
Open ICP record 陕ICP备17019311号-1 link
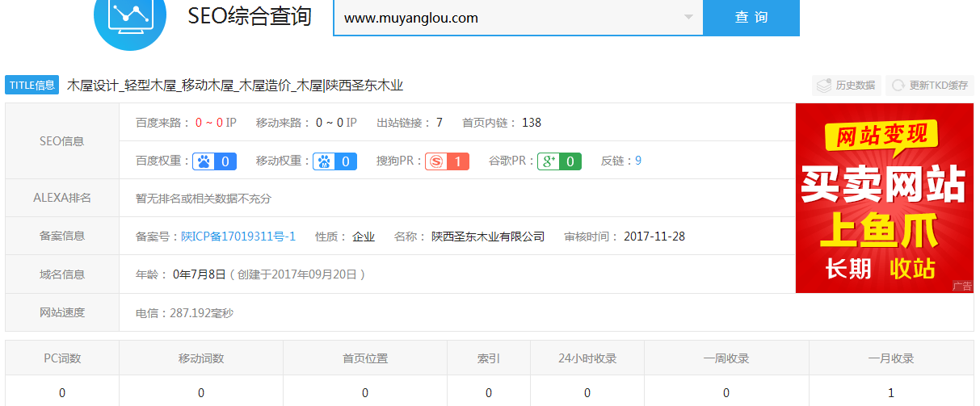[x=238, y=236]
